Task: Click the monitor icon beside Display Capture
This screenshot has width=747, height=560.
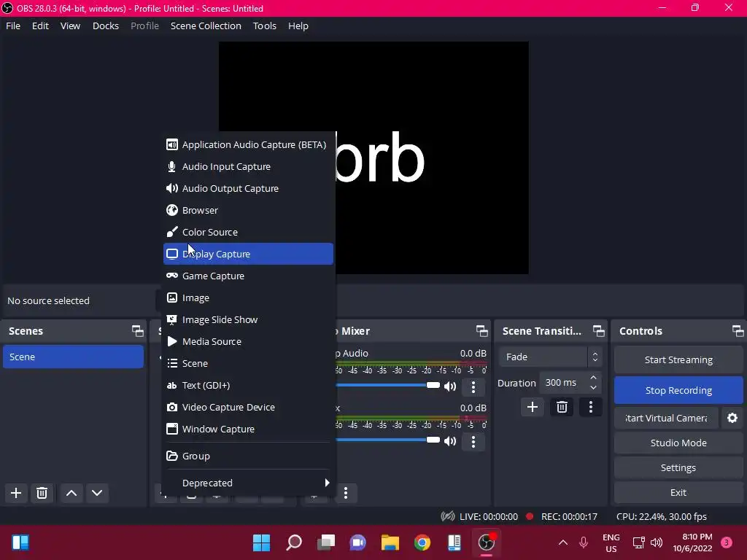Action: tap(172, 254)
